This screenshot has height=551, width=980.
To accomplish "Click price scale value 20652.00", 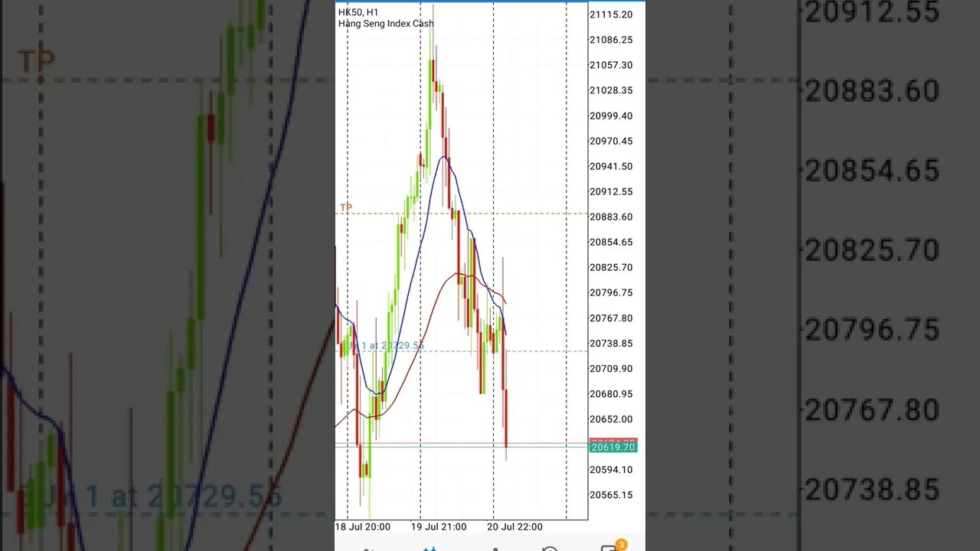I will [x=611, y=419].
